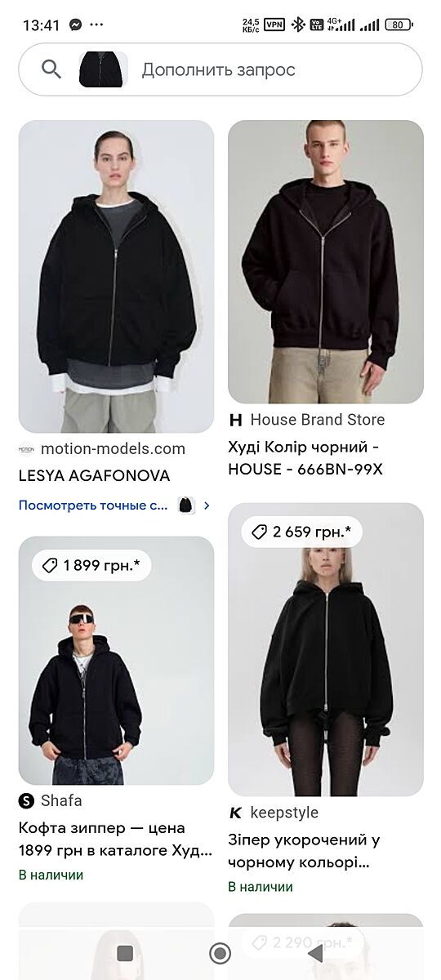Tap the motion-models.com site icon
441x980 pixels.
26,448
